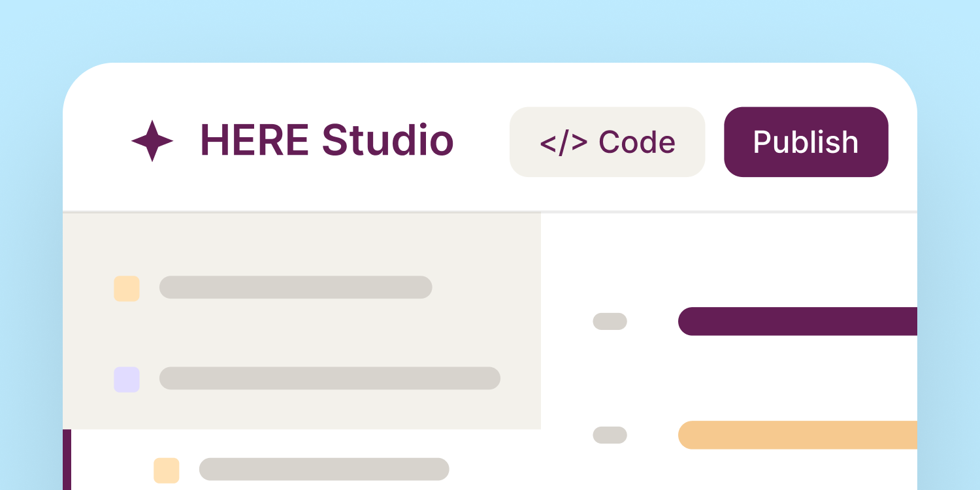Click the small gray label beside orange bar
The height and width of the screenshot is (490, 980).
point(610,434)
